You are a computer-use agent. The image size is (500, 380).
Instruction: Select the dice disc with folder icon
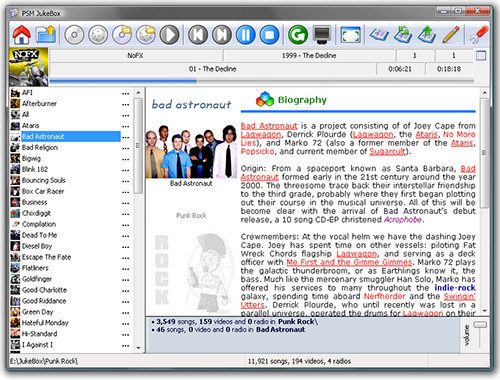tap(146, 35)
